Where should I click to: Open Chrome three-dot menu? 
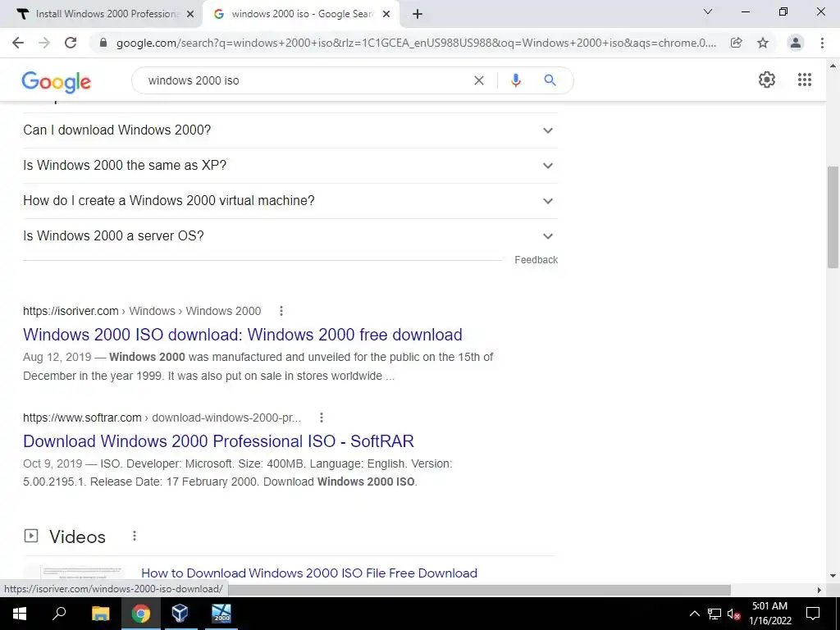[822, 43]
